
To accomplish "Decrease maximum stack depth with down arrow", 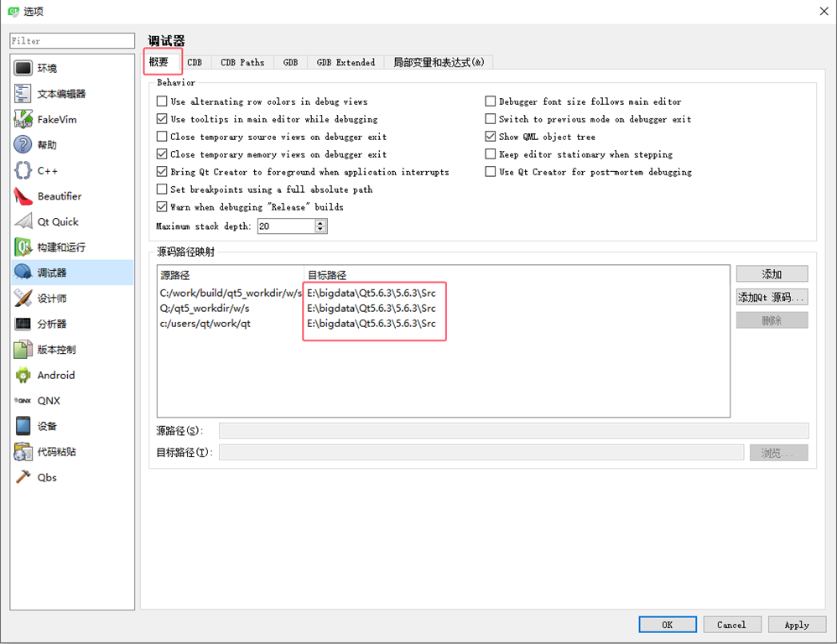I will 320,230.
